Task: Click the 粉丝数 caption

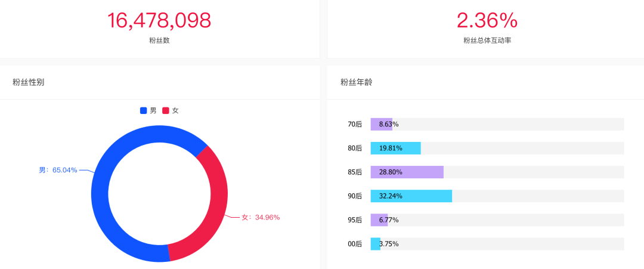Action: [x=159, y=41]
